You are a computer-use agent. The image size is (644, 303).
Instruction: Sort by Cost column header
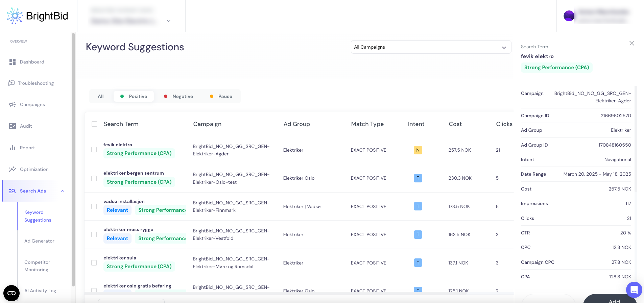tap(455, 124)
